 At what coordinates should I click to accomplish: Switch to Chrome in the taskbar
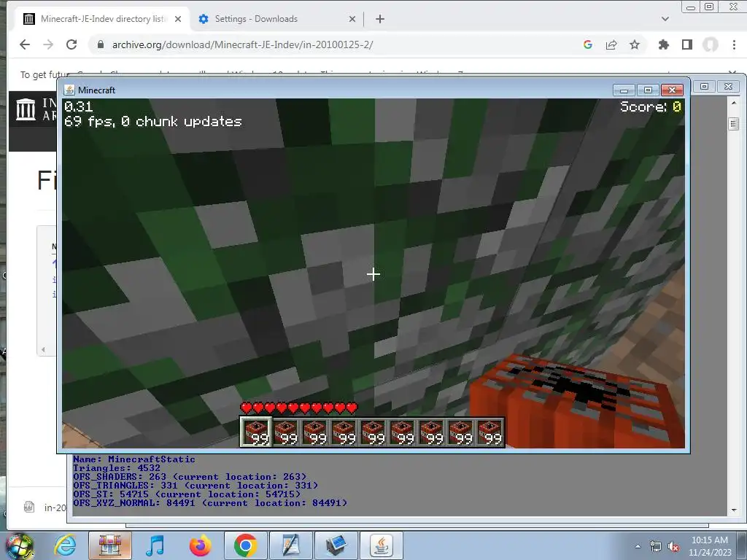pos(245,545)
